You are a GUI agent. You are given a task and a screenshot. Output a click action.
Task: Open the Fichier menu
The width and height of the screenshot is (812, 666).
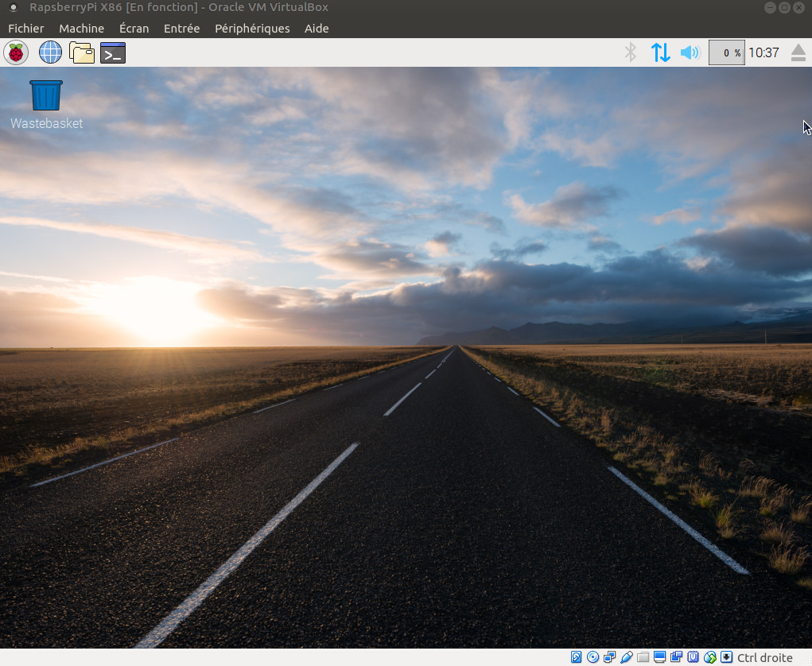click(x=26, y=29)
